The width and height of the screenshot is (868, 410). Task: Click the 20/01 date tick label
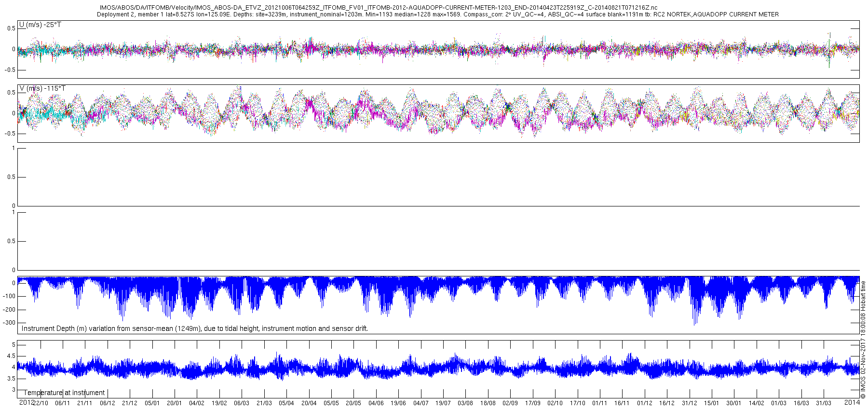pyautogui.click(x=175, y=403)
